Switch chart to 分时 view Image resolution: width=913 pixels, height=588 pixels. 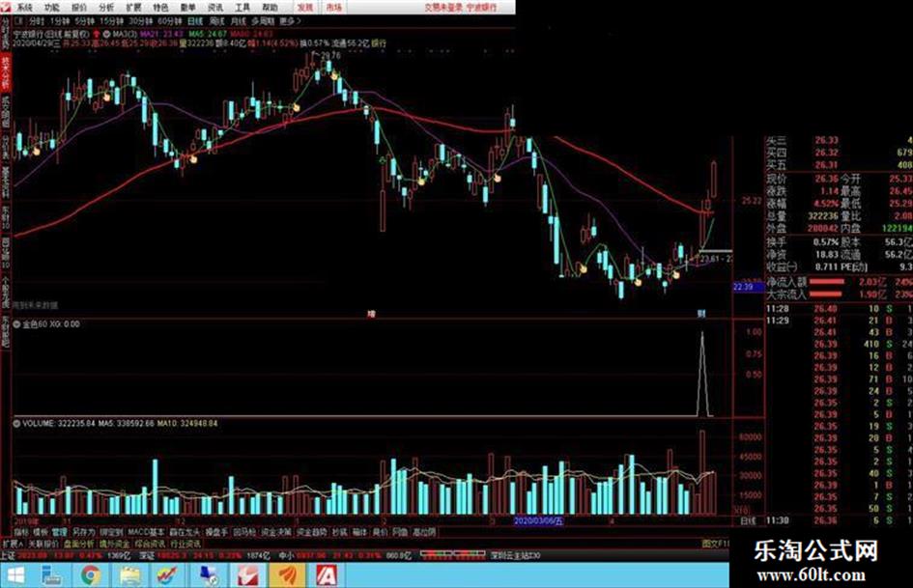tap(36, 21)
